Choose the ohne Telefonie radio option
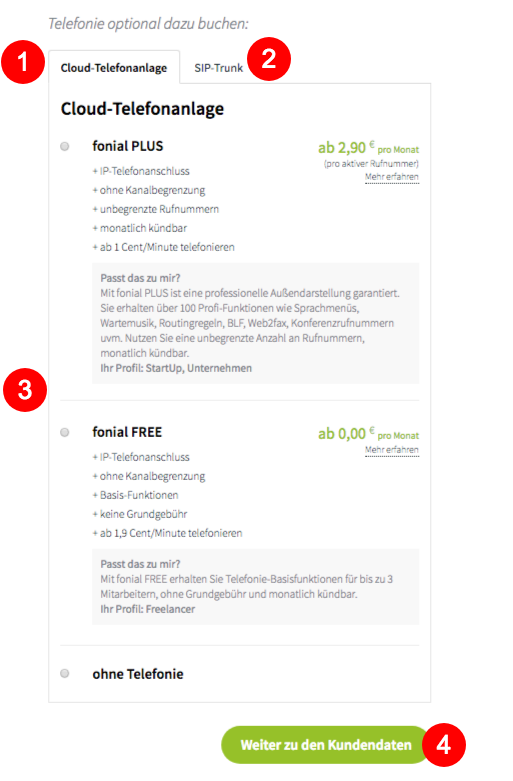 [x=65, y=673]
